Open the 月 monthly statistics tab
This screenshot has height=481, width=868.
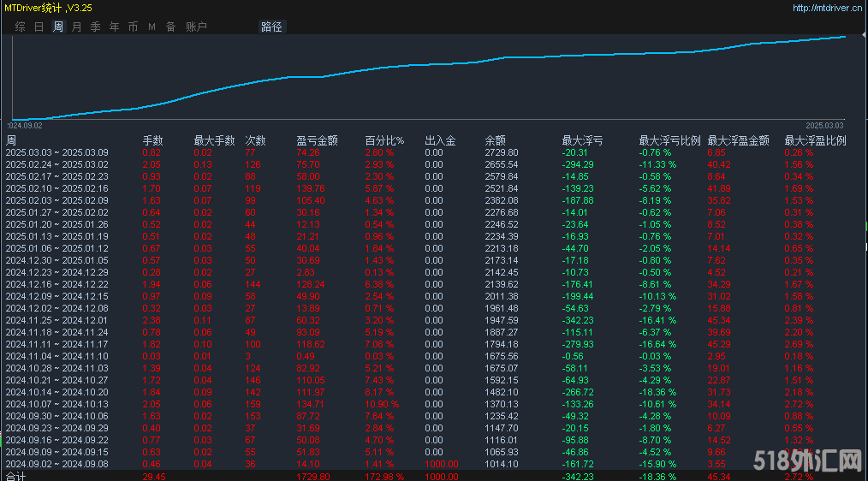tap(76, 27)
